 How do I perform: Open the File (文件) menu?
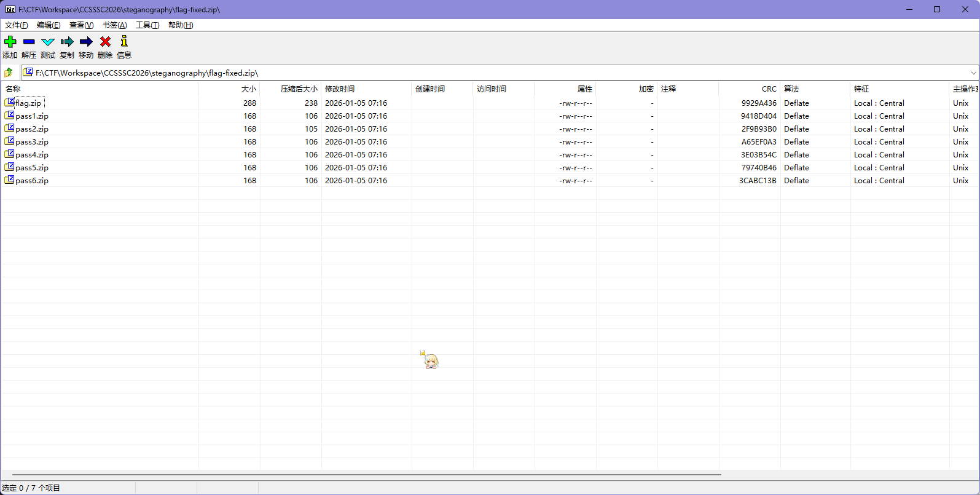16,25
